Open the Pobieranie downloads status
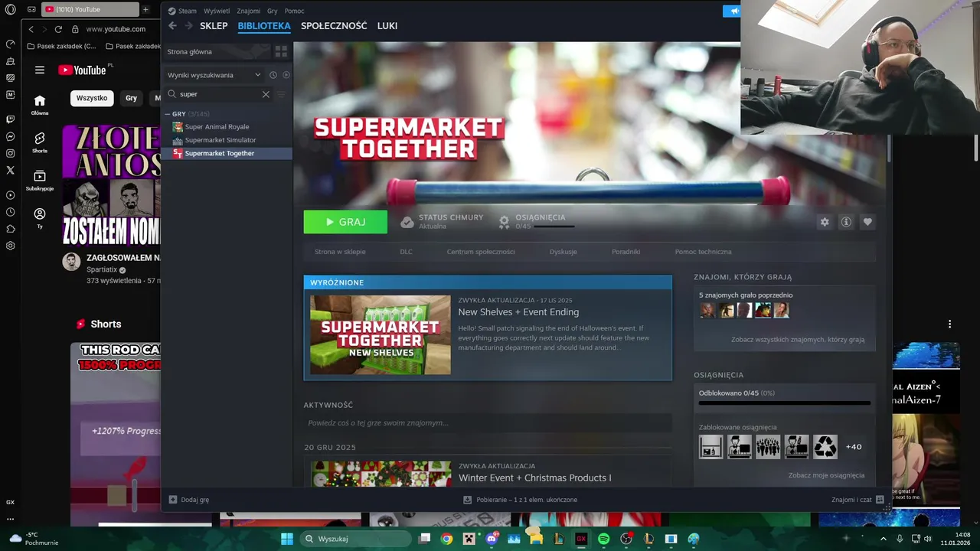The height and width of the screenshot is (551, 980). (520, 500)
